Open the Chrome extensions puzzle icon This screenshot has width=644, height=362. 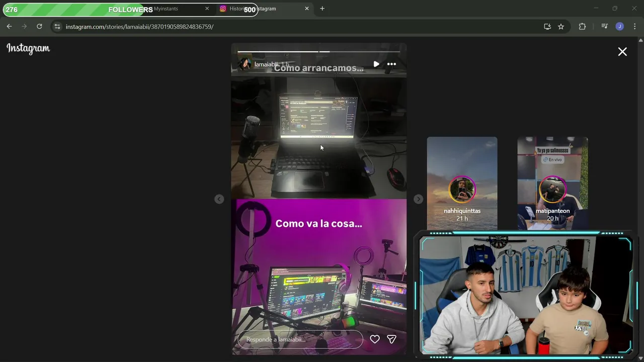(x=582, y=26)
